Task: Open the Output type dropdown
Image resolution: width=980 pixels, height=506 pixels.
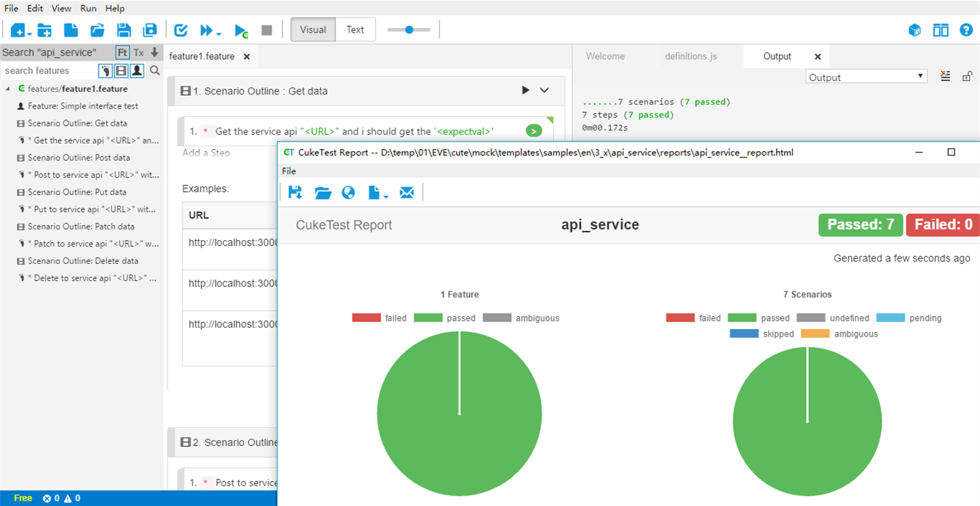Action: (866, 77)
